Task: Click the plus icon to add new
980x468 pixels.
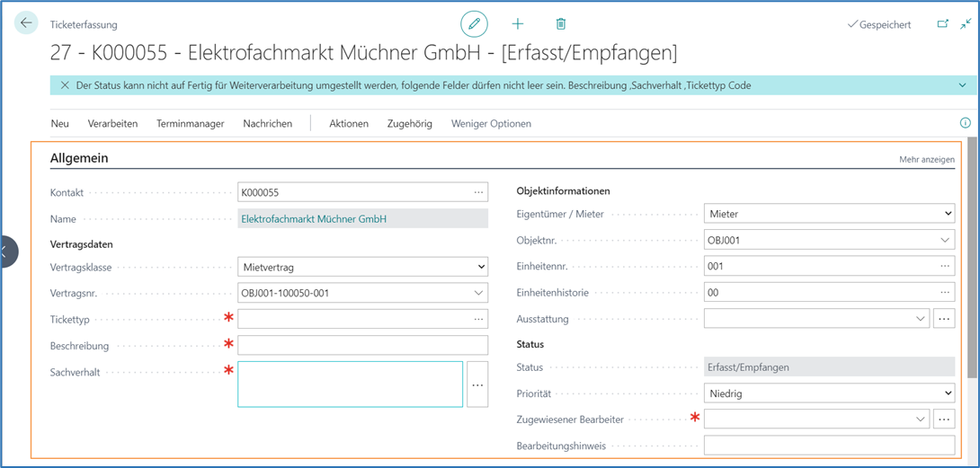Action: coord(518,24)
